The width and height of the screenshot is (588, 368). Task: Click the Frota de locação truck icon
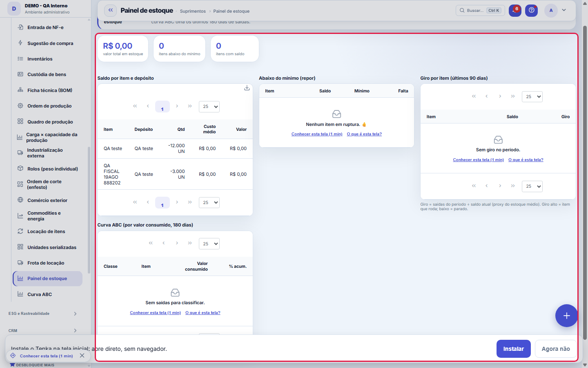20,263
